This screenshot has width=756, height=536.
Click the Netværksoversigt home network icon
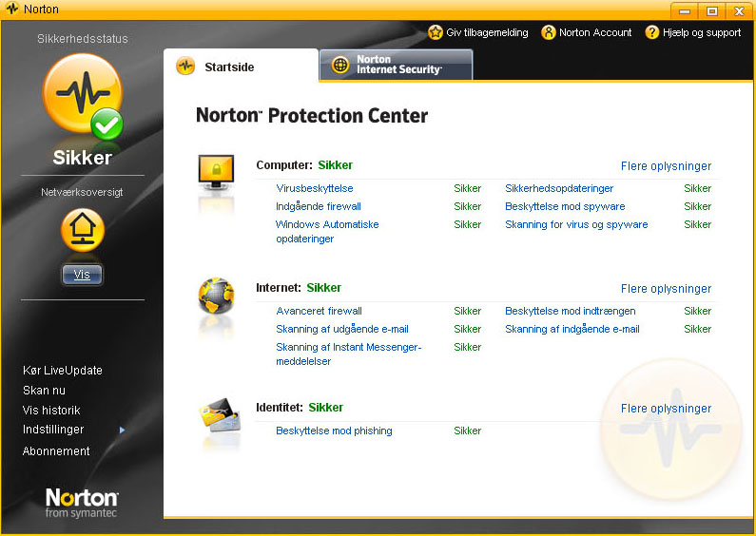coord(83,229)
